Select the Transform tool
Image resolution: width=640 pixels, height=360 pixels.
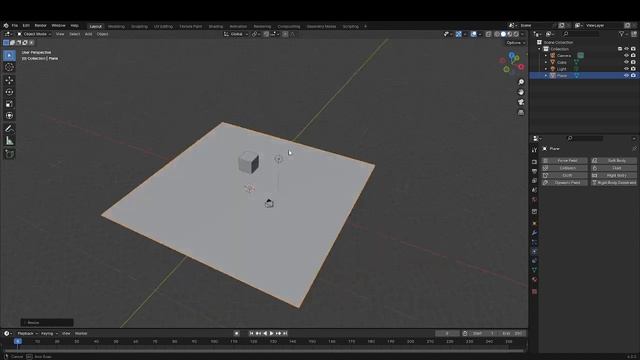pos(9,116)
